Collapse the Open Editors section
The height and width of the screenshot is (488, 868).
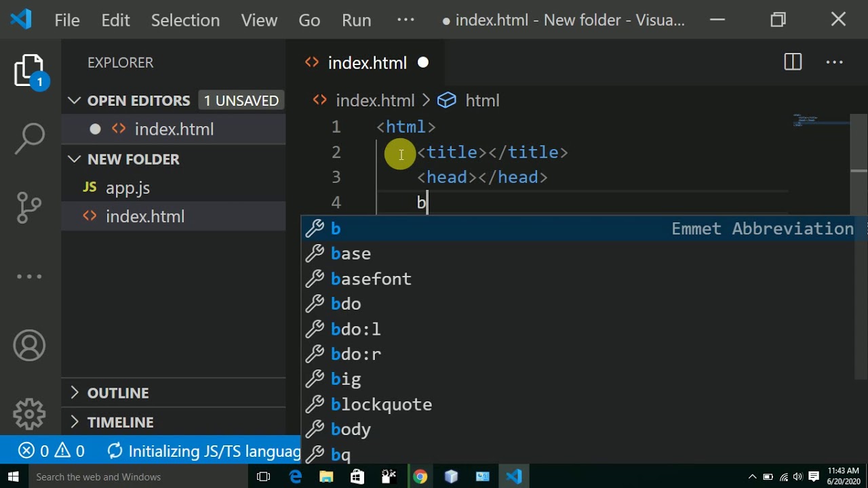point(74,100)
